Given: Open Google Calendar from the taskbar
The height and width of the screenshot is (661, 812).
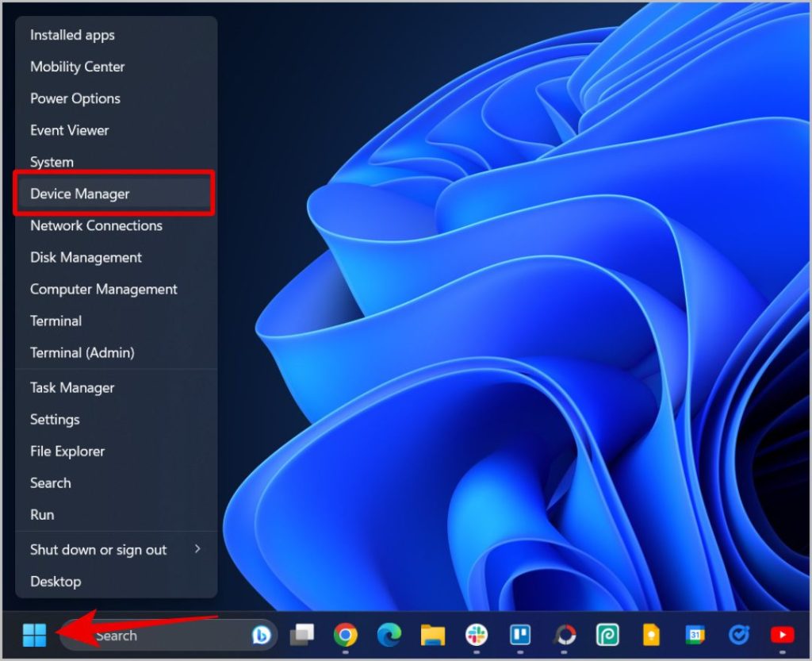Looking at the screenshot, I should tap(695, 635).
